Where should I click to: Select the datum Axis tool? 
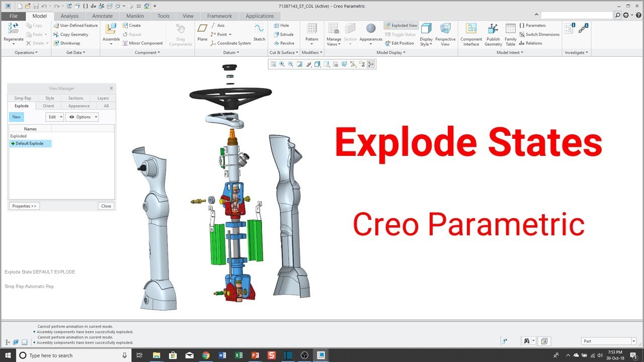(x=217, y=25)
